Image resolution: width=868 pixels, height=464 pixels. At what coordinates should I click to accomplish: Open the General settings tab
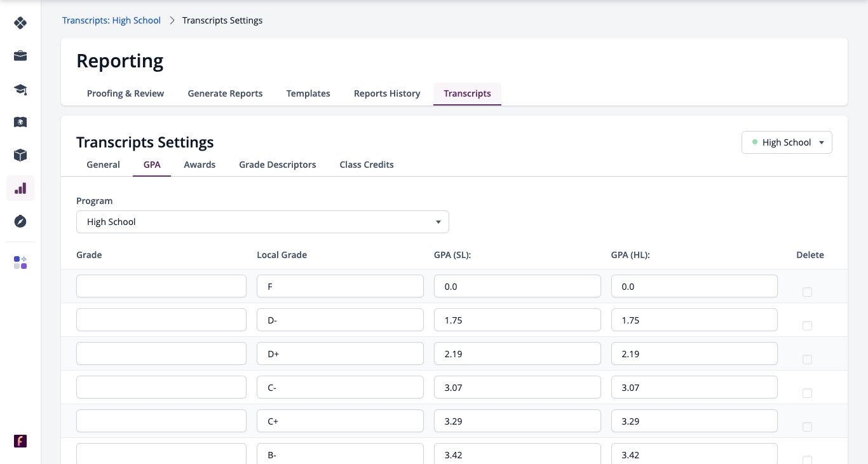103,165
